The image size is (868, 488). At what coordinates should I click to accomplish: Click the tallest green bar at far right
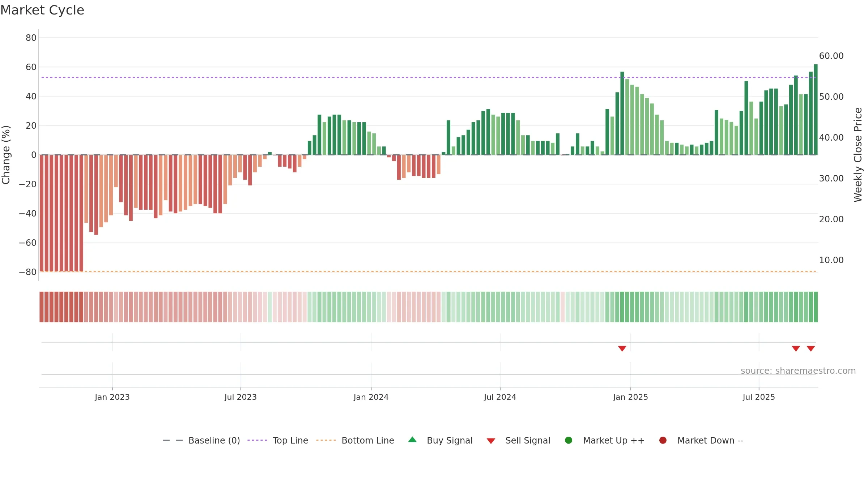(816, 110)
